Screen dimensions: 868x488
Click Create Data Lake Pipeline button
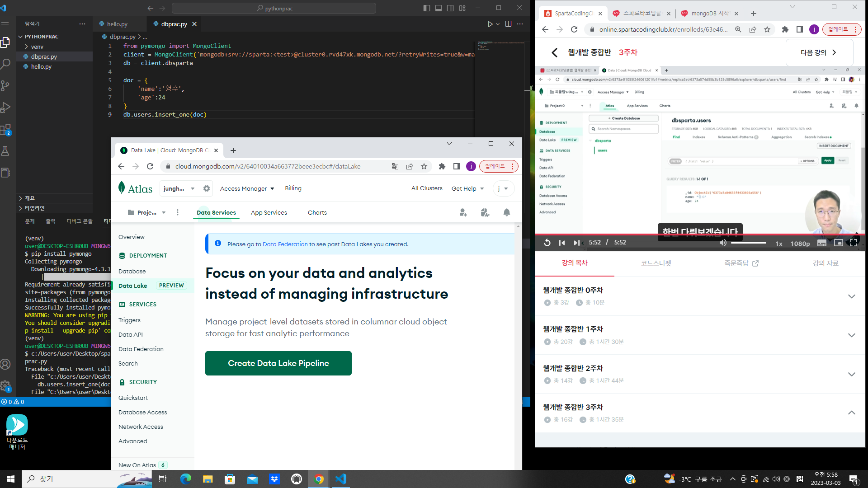point(278,363)
